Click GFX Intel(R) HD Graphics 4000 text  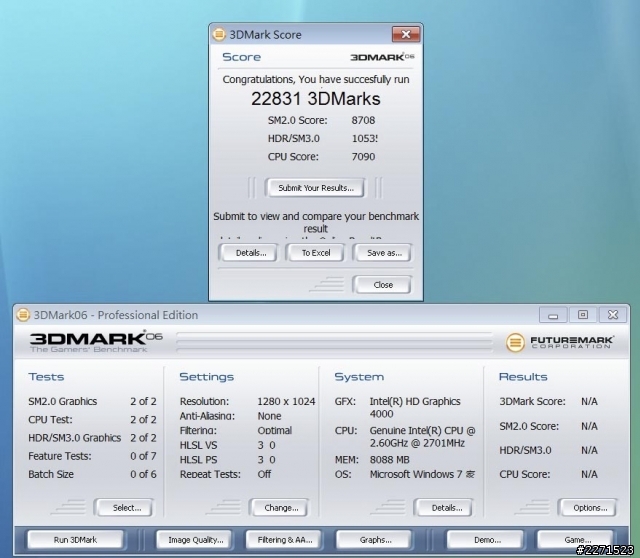coord(415,407)
